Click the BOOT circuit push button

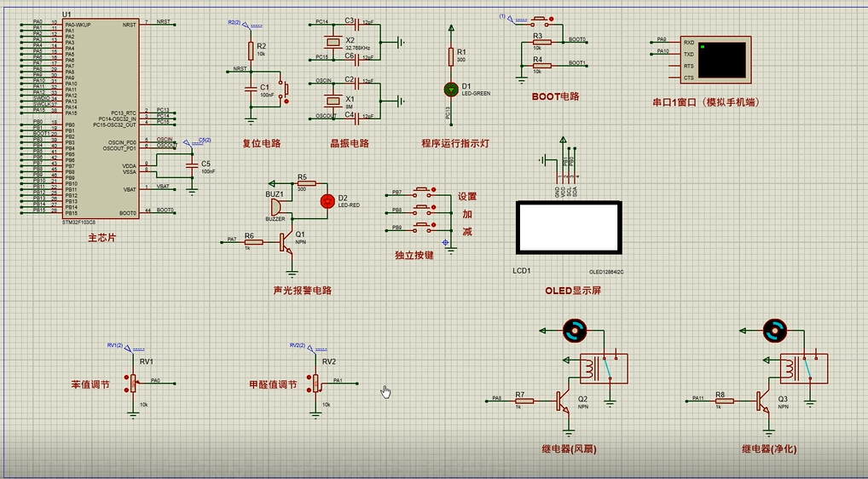(x=540, y=20)
